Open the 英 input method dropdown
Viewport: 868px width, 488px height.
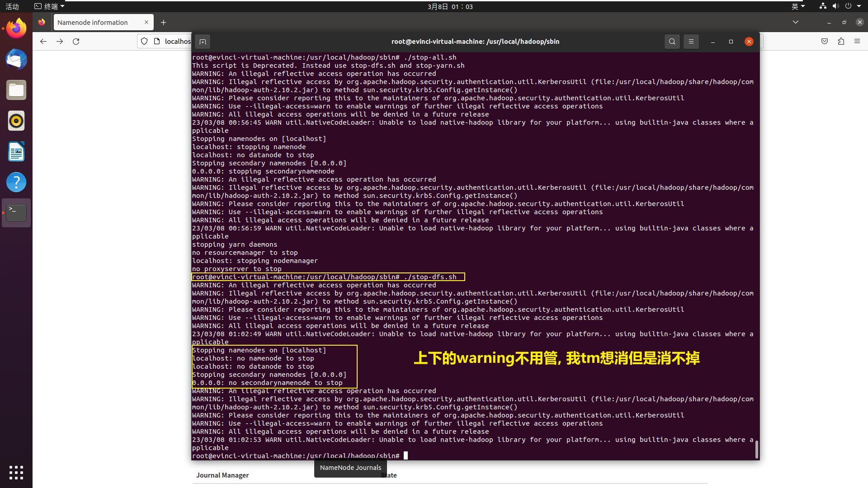798,6
